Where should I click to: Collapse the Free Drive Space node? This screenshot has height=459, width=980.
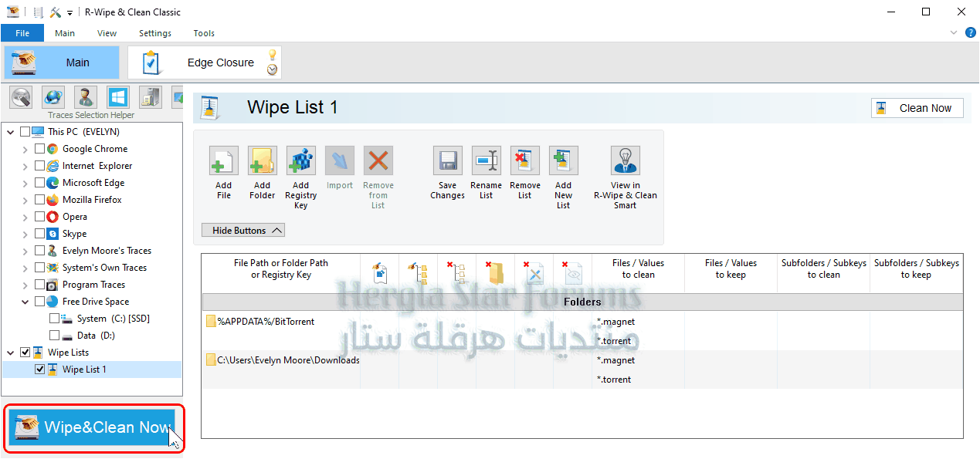pos(25,302)
